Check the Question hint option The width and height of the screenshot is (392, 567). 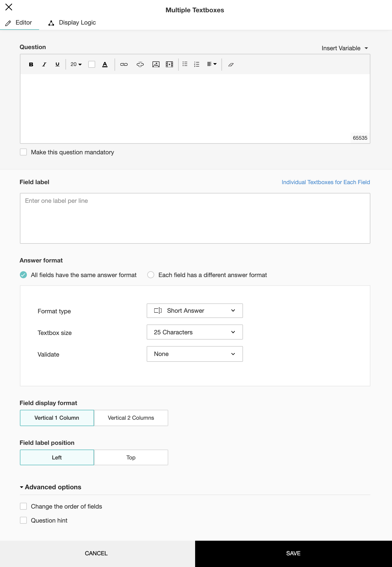point(23,520)
